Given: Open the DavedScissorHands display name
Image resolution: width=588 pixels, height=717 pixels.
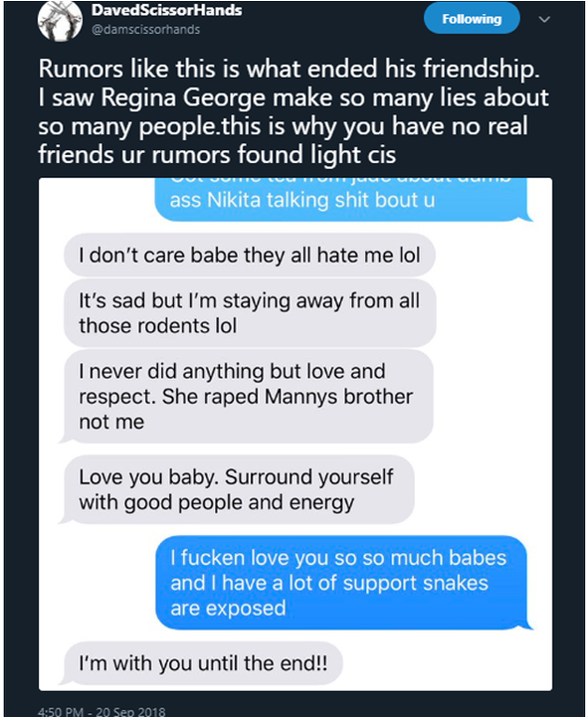Looking at the screenshot, I should [x=166, y=10].
